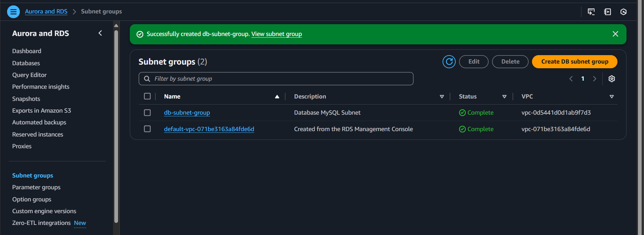Click Complete status for default-vpc row

[x=476, y=129]
